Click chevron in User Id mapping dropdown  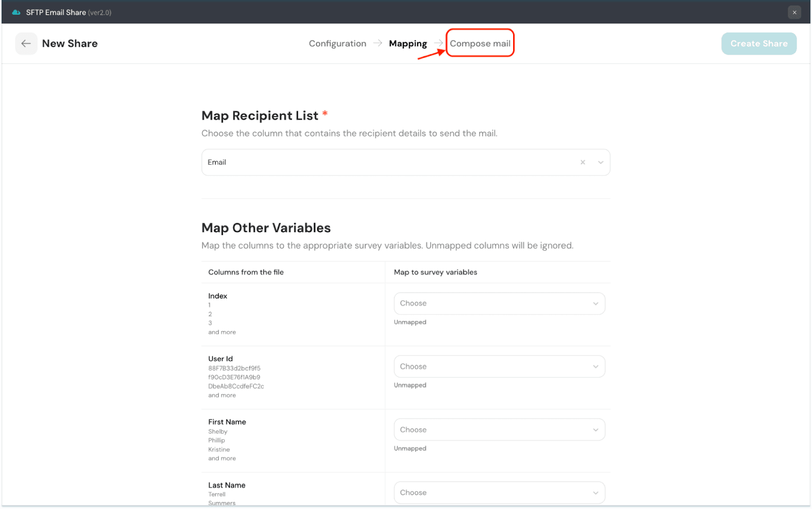coord(595,366)
